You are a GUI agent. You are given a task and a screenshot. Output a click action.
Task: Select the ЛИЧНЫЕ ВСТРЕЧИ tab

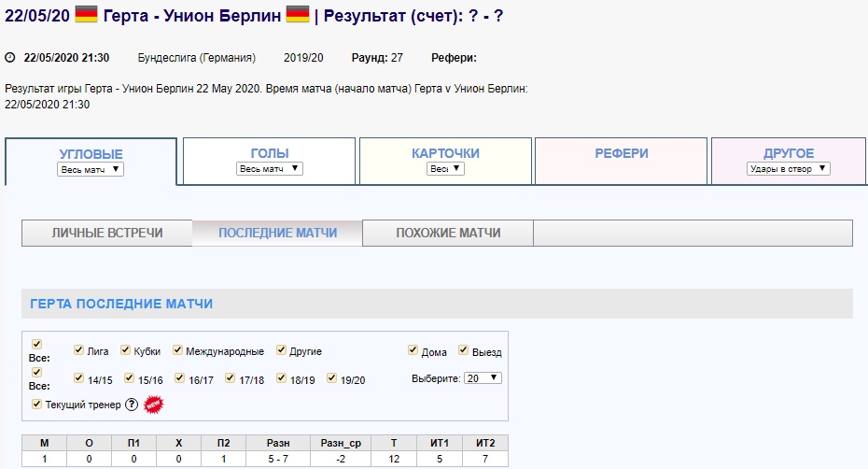point(106,234)
